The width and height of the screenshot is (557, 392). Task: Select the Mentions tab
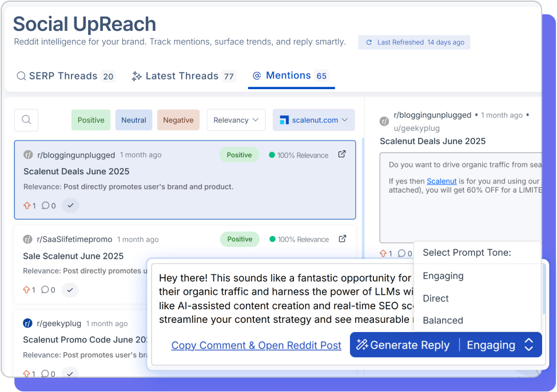coord(291,75)
